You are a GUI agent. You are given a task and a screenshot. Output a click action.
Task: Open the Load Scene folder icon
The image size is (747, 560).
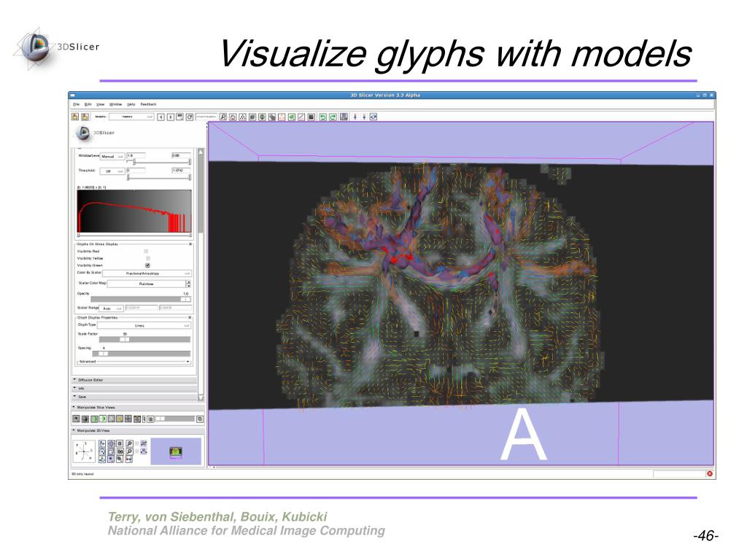coord(75,117)
